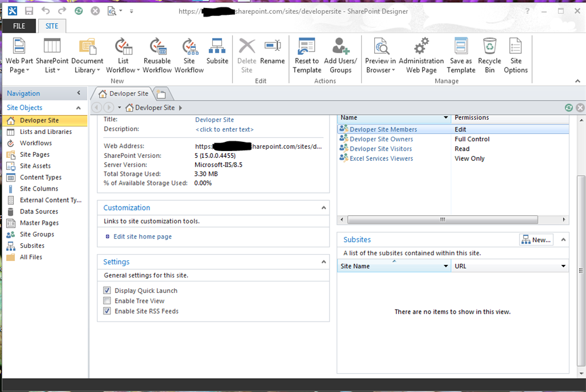586x392 pixels.
Task: Customize the Quick Access Toolbar dropdown
Action: 131,11
